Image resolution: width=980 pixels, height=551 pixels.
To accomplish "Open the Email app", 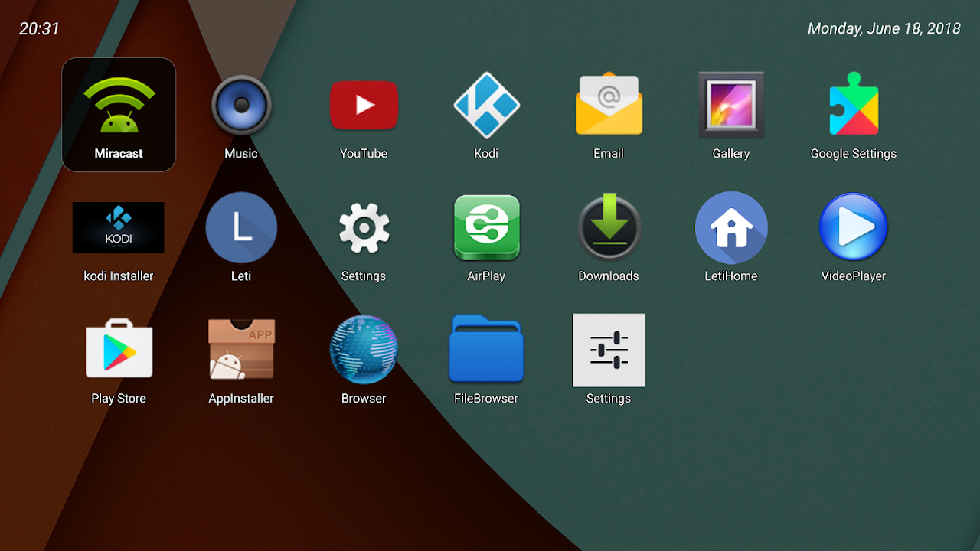I will pos(609,105).
